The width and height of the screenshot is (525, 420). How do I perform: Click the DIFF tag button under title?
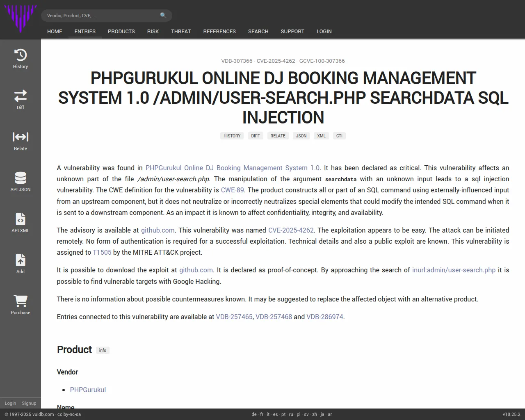(x=256, y=136)
